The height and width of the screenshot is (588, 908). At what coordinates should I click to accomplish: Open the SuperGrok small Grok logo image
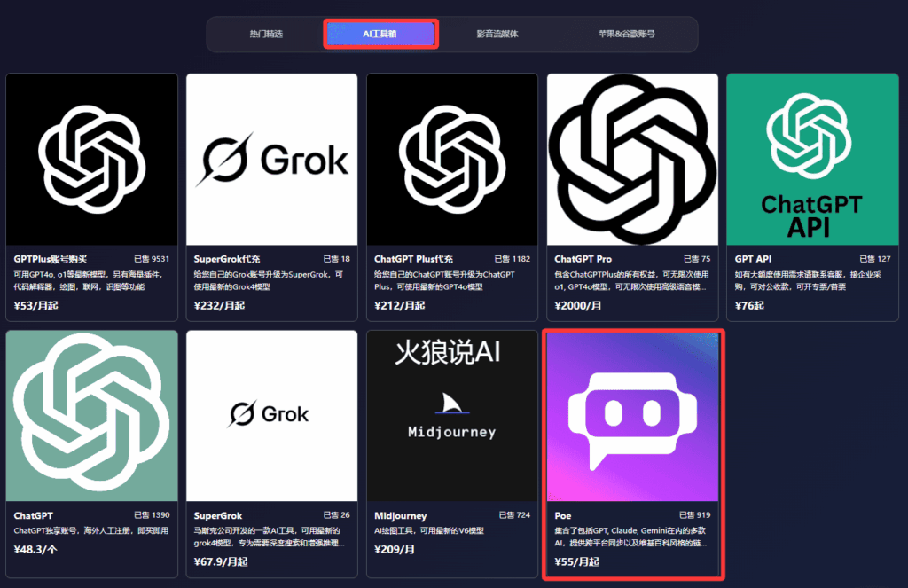[x=271, y=415]
